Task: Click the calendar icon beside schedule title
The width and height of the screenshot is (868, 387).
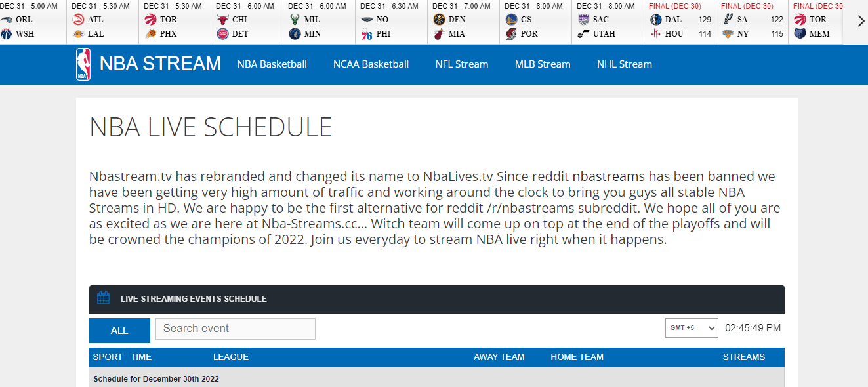Action: coord(103,298)
